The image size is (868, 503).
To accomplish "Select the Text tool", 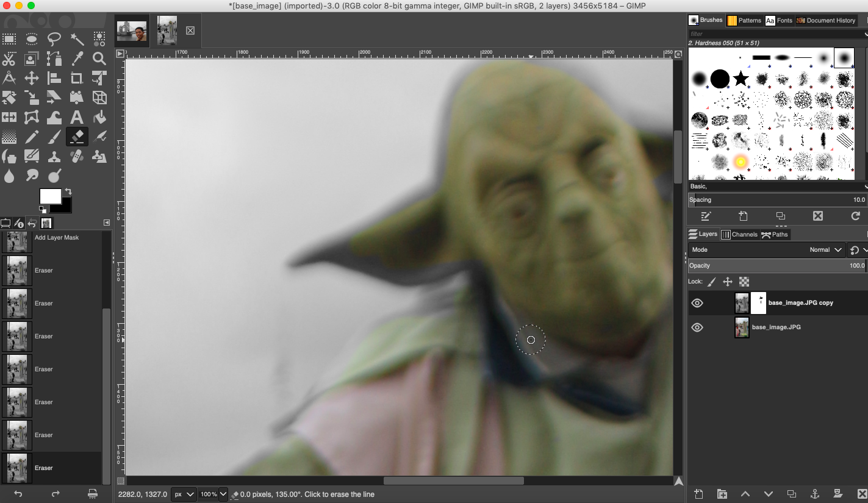I will (77, 117).
